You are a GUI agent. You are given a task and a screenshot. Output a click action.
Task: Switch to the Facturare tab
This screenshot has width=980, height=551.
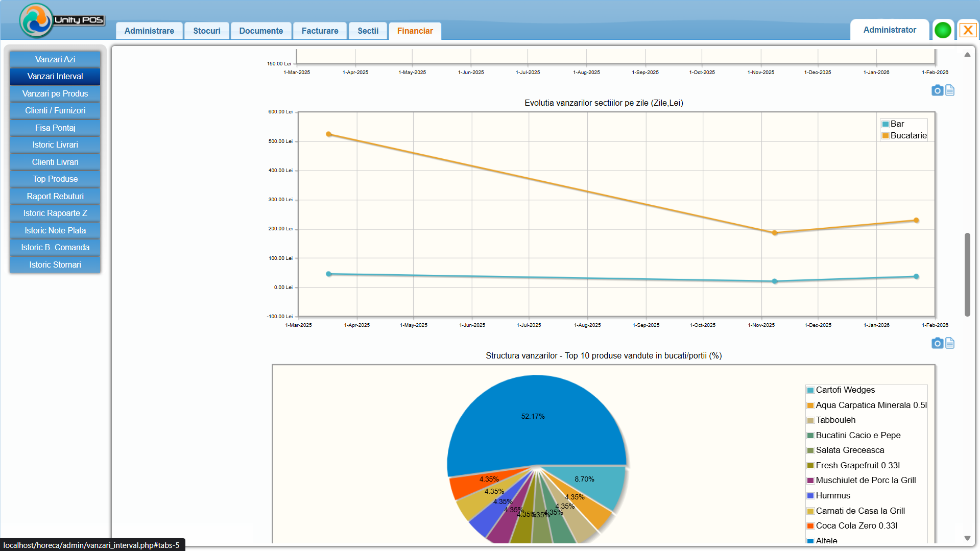(320, 31)
